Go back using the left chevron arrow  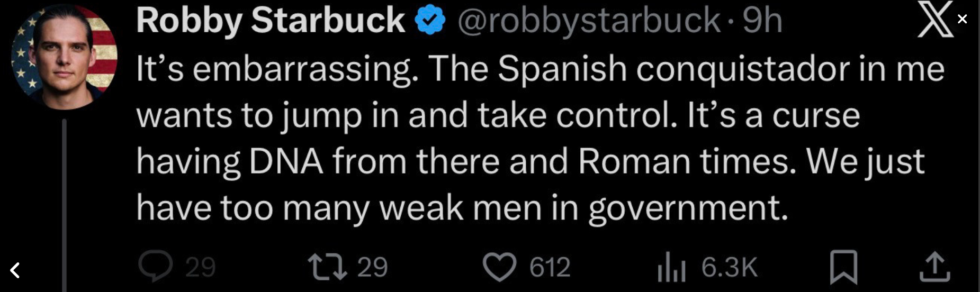pyautogui.click(x=15, y=270)
